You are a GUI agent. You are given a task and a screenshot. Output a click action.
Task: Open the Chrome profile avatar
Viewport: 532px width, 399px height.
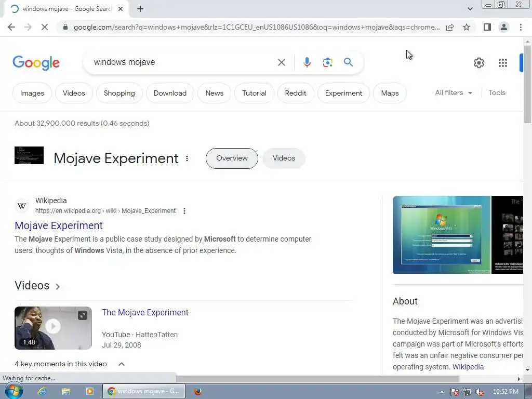504,27
